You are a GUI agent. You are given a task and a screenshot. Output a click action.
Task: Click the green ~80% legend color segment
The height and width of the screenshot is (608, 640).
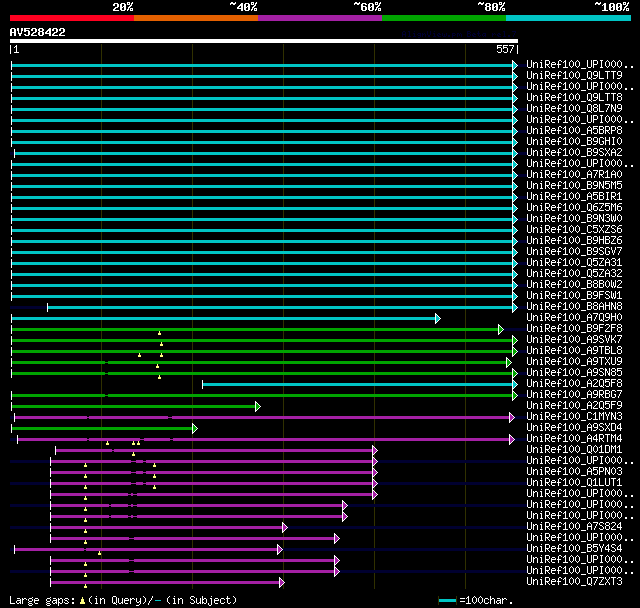[444, 18]
